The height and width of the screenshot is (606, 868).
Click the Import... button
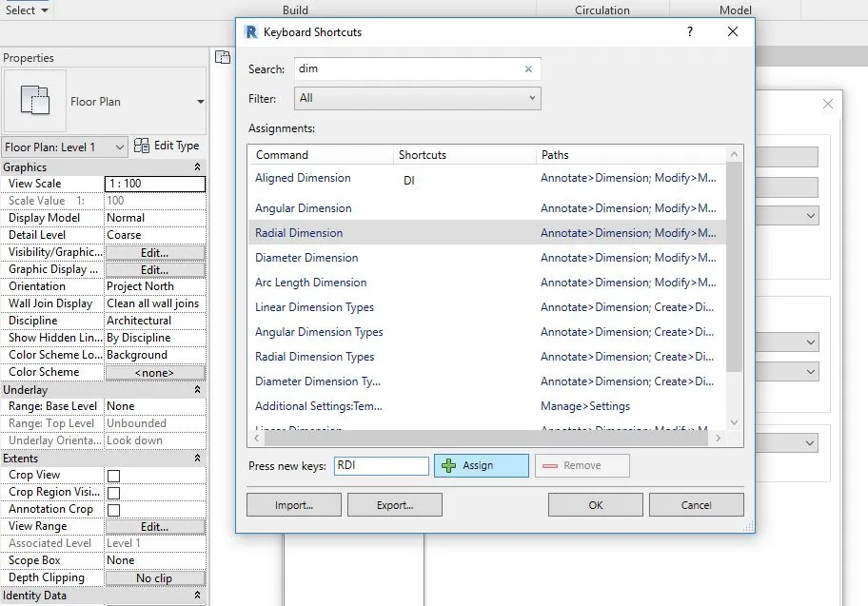[x=293, y=504]
